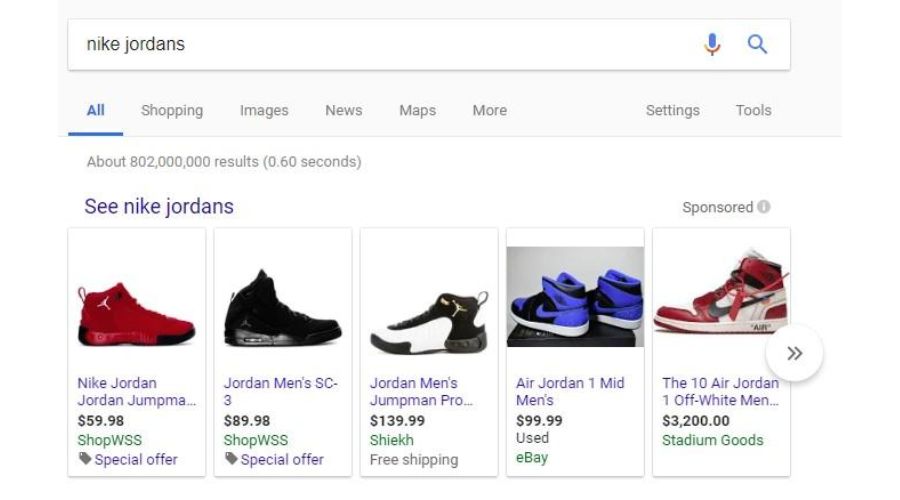Open the Jordan Men's SC-3 product link
Viewport: 900px width, 500px height.
(x=281, y=391)
